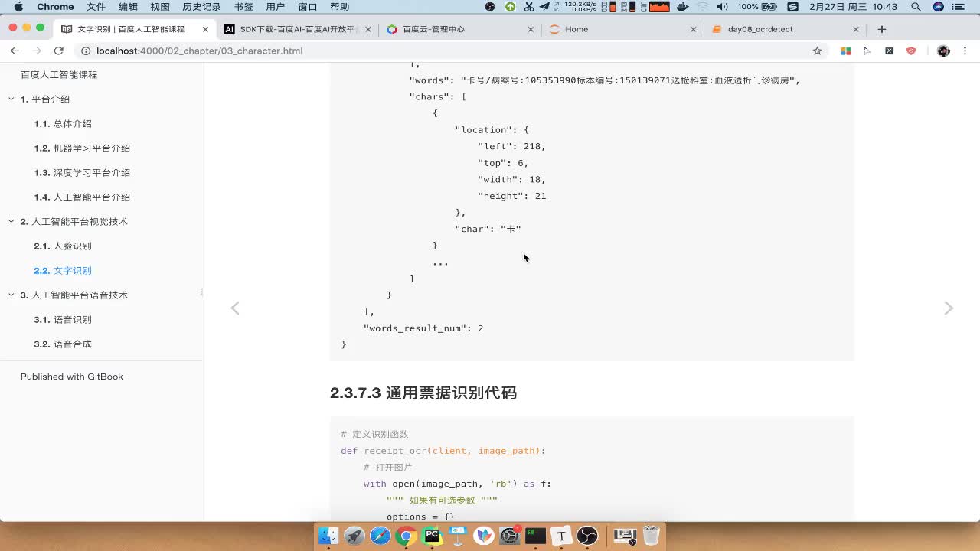Click the dark X extension icon
The width and height of the screenshot is (980, 551).
click(x=889, y=51)
